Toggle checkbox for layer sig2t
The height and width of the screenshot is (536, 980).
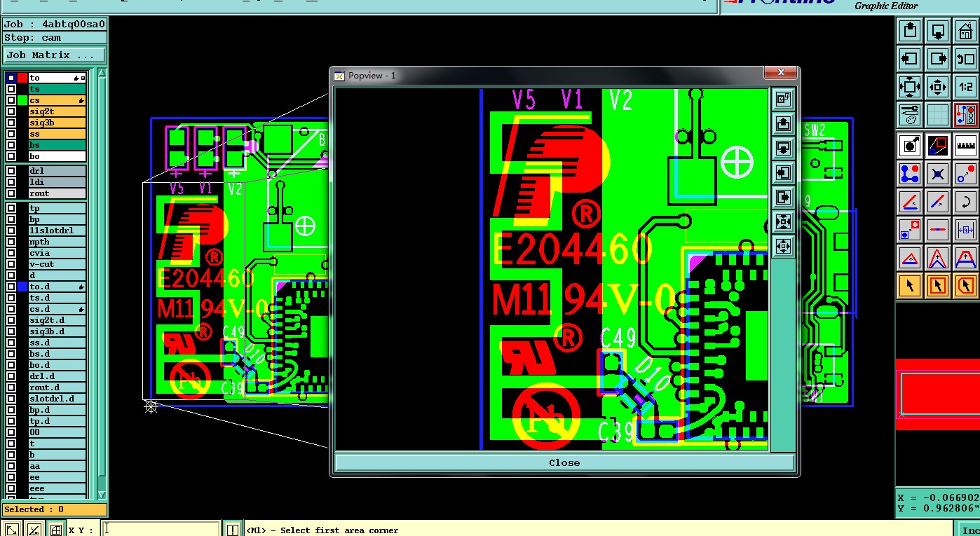pos(11,111)
